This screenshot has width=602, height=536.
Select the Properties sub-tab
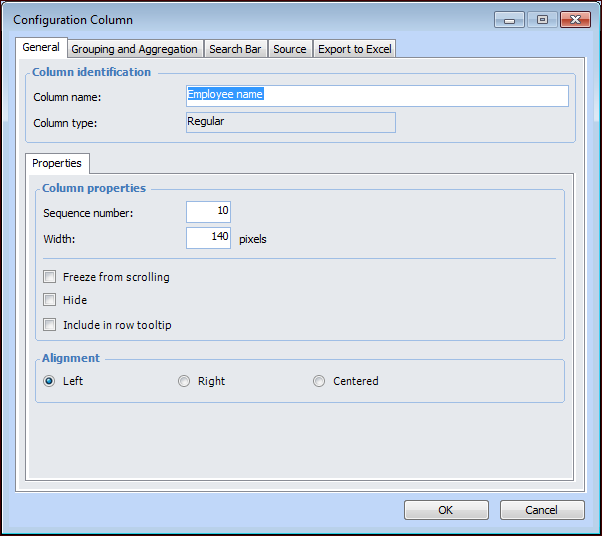click(x=57, y=163)
